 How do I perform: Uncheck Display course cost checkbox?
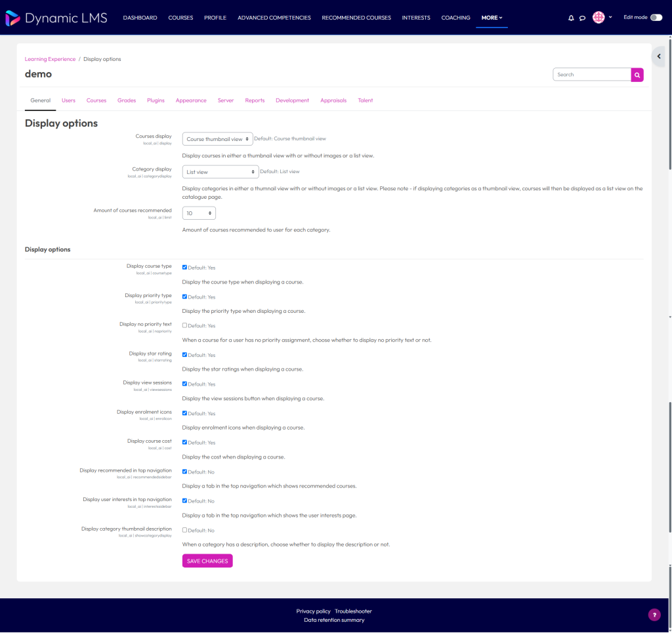[184, 442]
